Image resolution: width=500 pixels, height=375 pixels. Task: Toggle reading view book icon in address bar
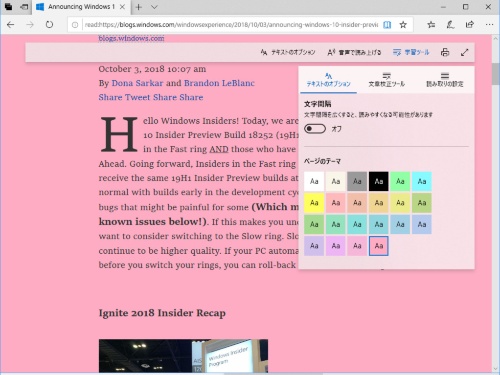(387, 25)
